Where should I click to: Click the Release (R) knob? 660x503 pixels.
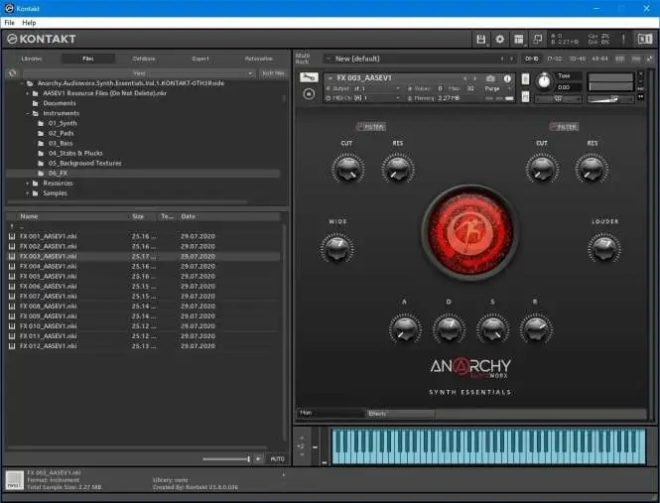536,329
